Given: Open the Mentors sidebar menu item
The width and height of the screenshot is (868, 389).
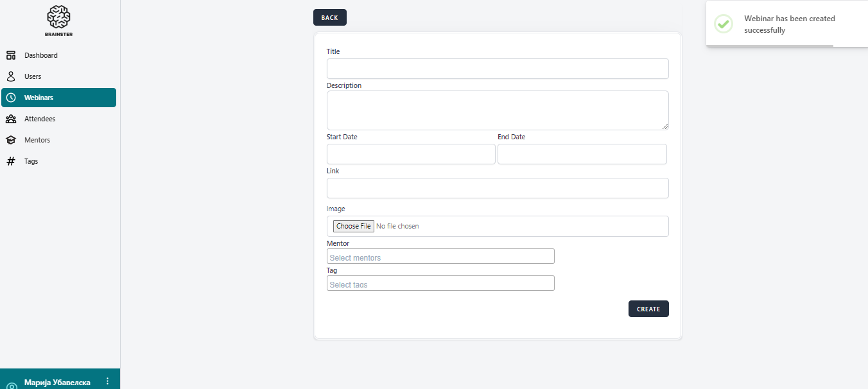Looking at the screenshot, I should [x=37, y=140].
